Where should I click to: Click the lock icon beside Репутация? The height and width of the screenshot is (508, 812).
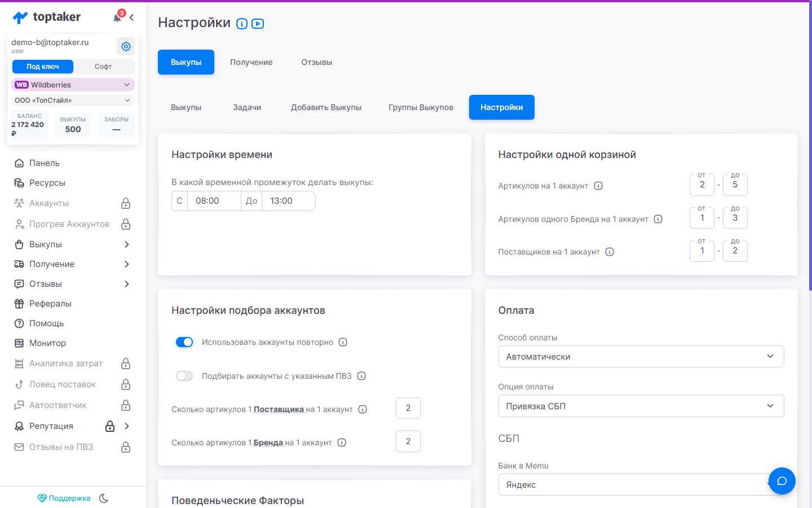110,426
